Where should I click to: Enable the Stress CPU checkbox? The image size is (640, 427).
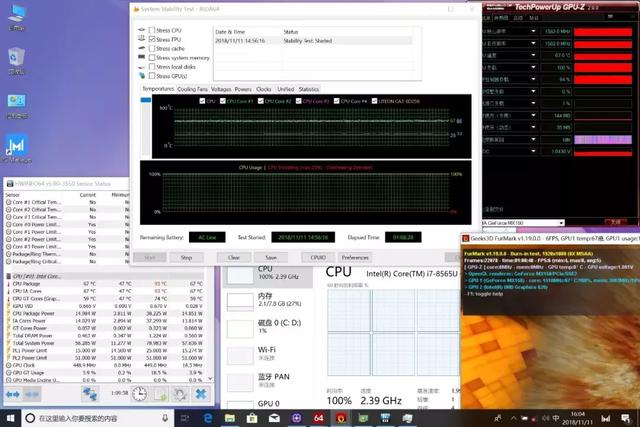(x=152, y=30)
